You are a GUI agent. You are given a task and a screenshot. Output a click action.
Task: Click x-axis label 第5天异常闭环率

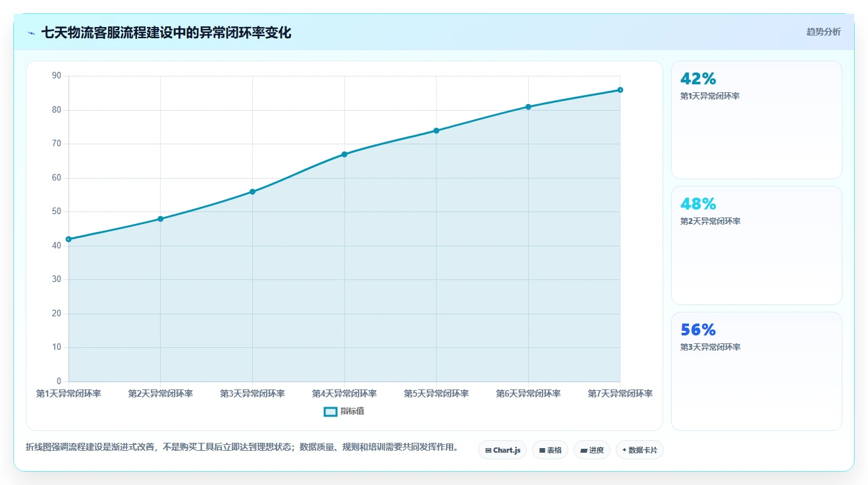(x=436, y=393)
